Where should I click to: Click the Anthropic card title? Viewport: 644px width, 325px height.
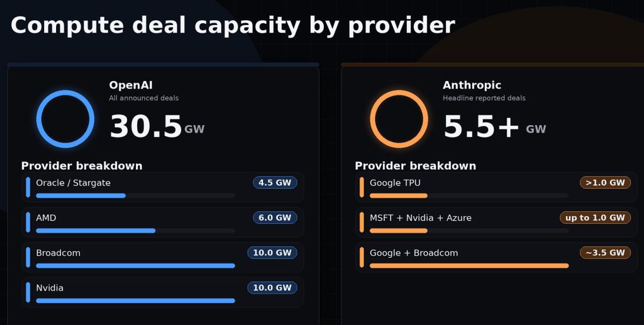coord(472,85)
